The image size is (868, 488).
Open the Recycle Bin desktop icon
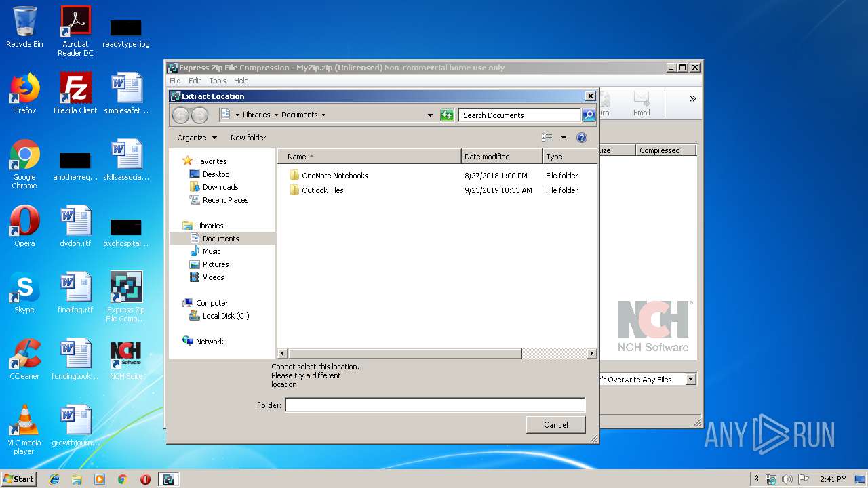pyautogui.click(x=24, y=28)
